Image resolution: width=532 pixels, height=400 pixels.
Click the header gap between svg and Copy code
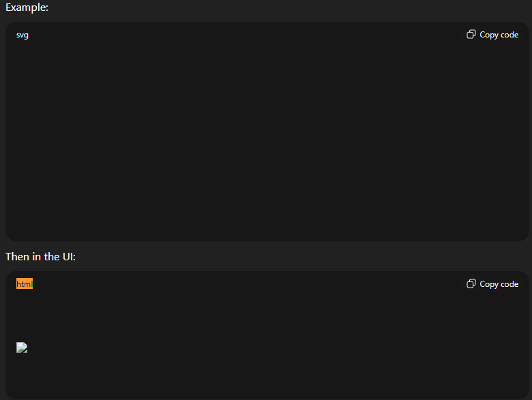(246, 35)
